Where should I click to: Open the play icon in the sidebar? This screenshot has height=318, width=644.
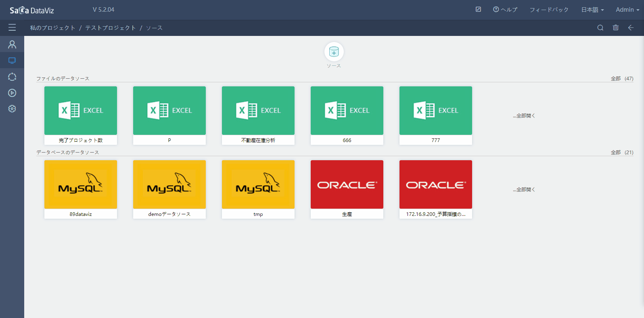[x=12, y=93]
